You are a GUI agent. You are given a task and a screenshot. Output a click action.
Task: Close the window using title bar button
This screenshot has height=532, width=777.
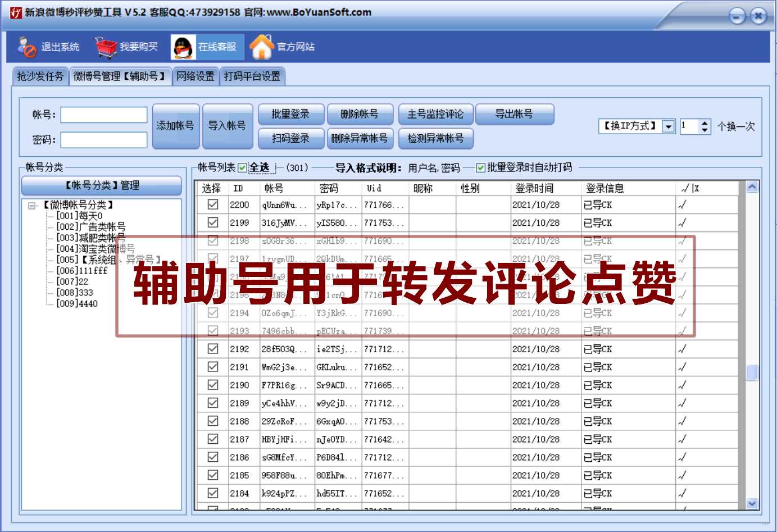coord(758,16)
